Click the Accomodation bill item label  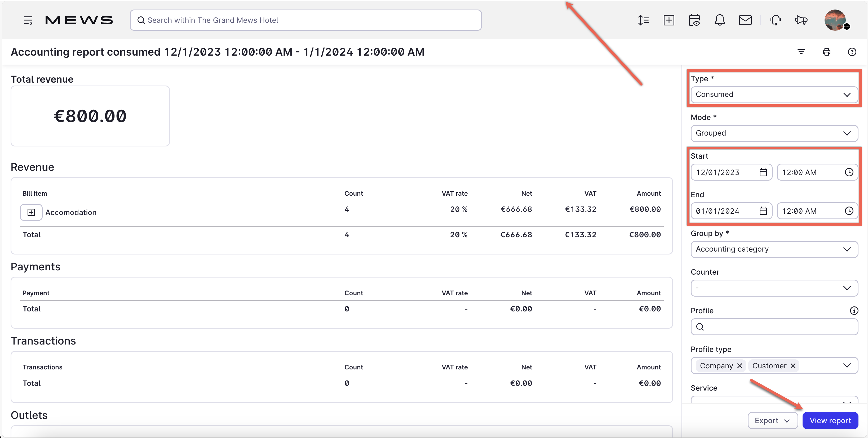click(71, 213)
